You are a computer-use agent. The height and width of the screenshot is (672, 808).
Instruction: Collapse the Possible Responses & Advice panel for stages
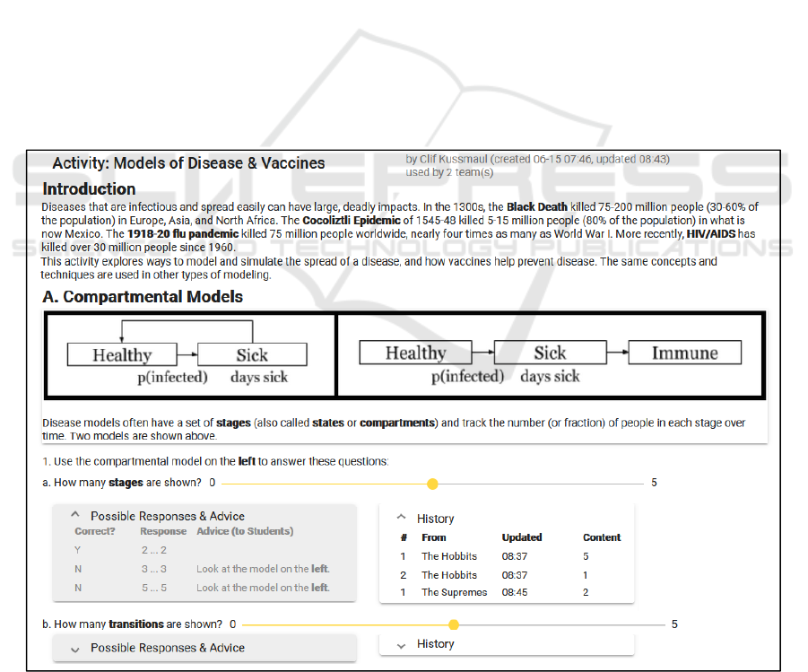click(76, 516)
